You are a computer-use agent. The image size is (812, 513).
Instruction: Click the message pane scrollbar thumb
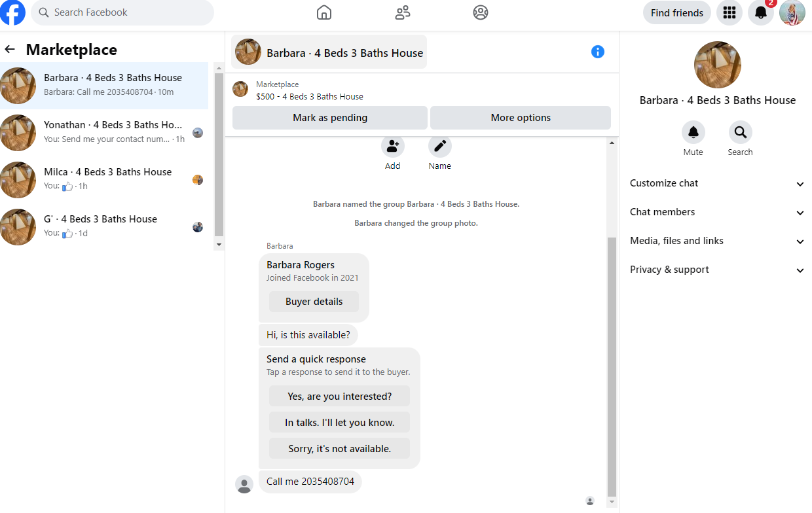click(612, 366)
